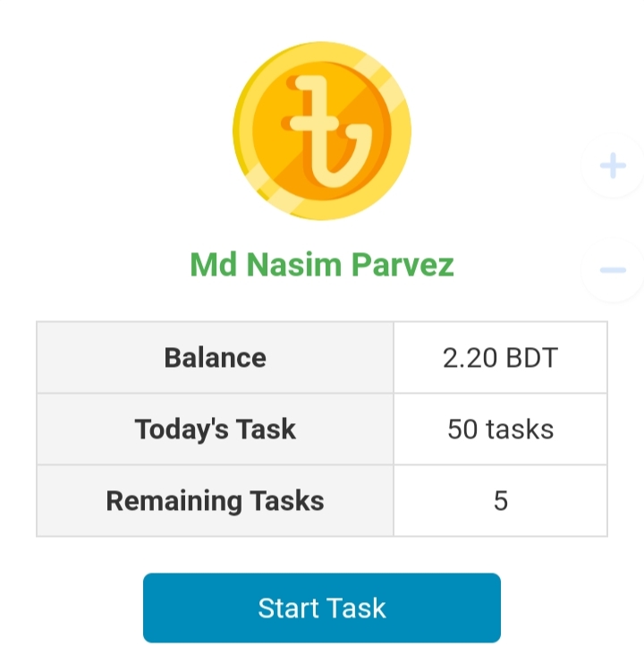Tap the number 50 in Today's Task row

pos(462,430)
